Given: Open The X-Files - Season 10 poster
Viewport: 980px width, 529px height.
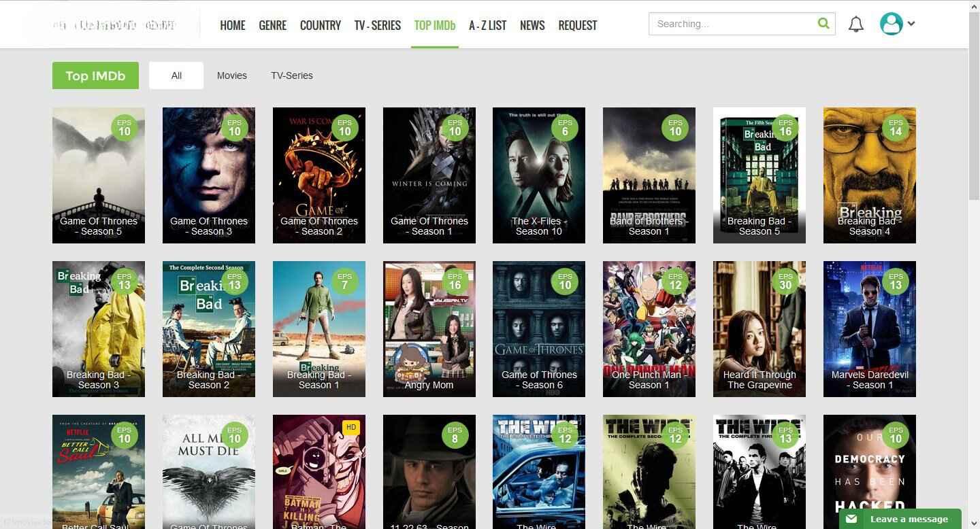Looking at the screenshot, I should pyautogui.click(x=539, y=175).
